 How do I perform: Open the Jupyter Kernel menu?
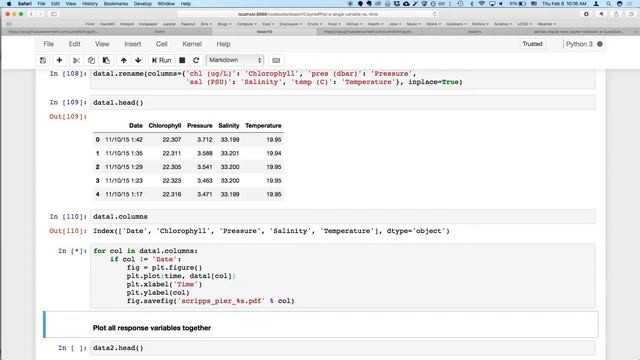coord(192,44)
